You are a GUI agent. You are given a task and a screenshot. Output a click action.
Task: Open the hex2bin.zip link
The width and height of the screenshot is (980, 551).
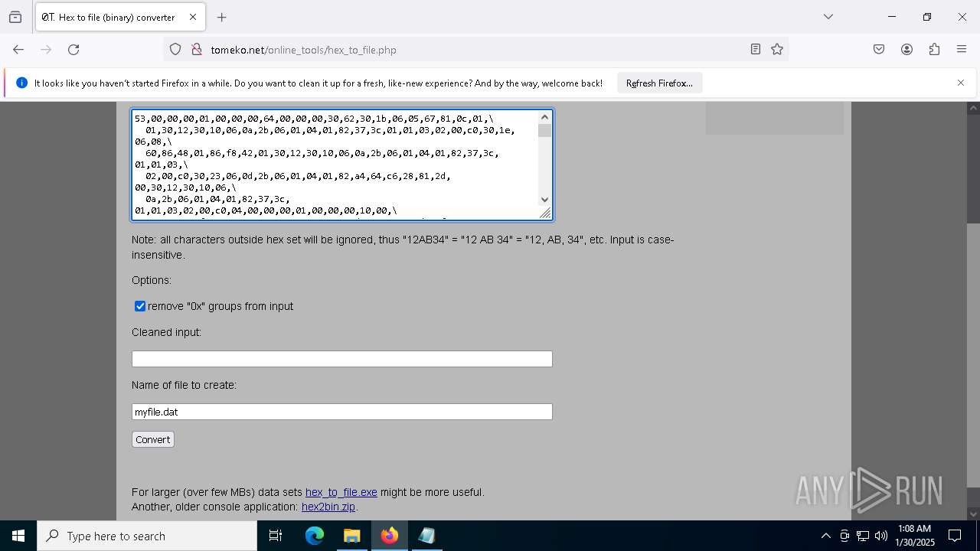click(328, 507)
